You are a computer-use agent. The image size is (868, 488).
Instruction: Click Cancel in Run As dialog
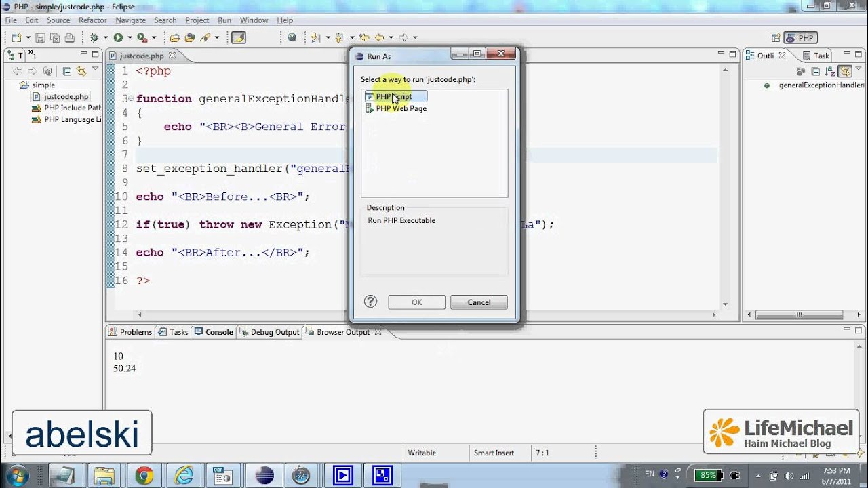479,302
